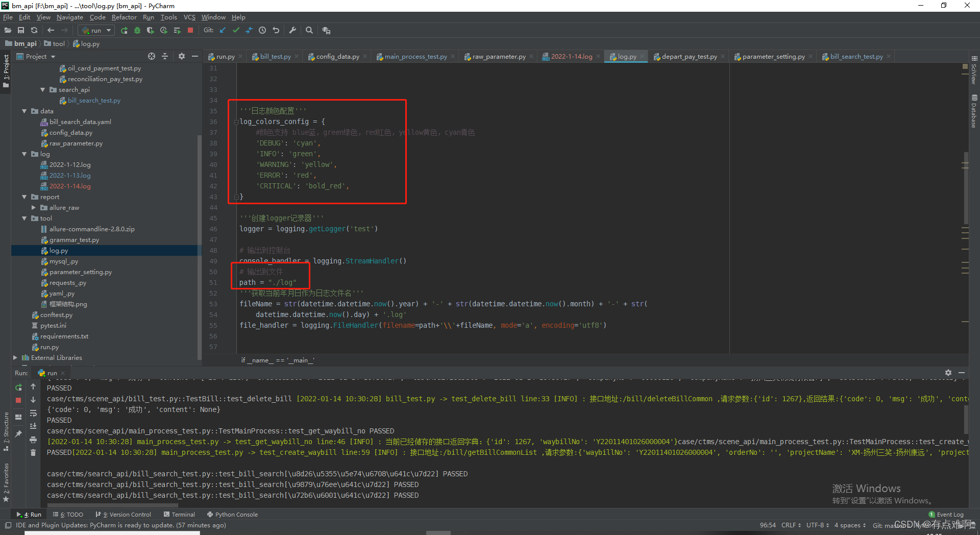This screenshot has height=535, width=980.
Task: Open the Refactor menu
Action: (124, 17)
